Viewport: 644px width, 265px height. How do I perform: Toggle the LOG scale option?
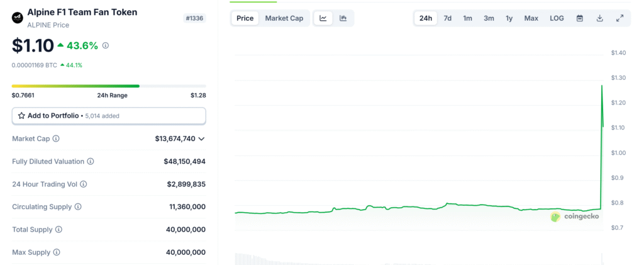pos(557,18)
